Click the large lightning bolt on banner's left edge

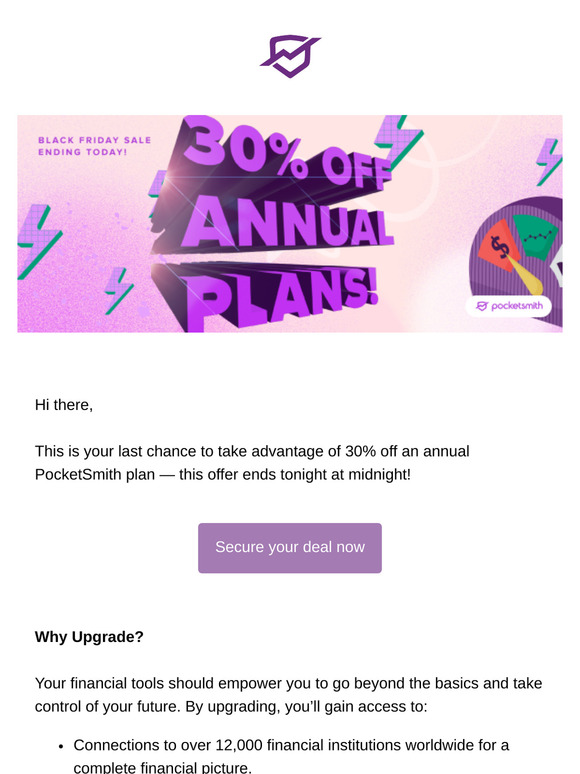point(38,242)
